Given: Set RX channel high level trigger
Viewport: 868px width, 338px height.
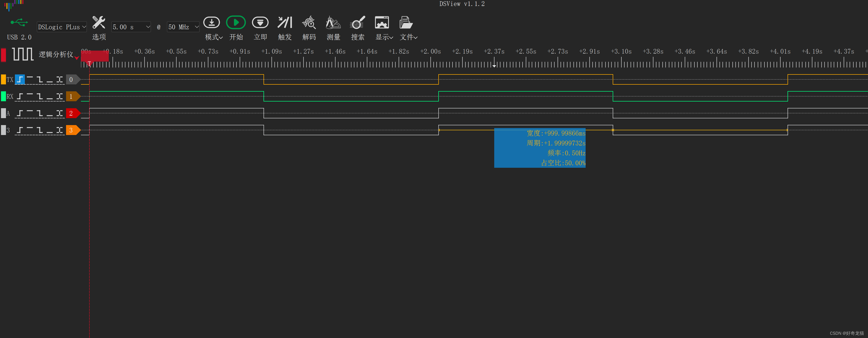Looking at the screenshot, I should (x=30, y=96).
